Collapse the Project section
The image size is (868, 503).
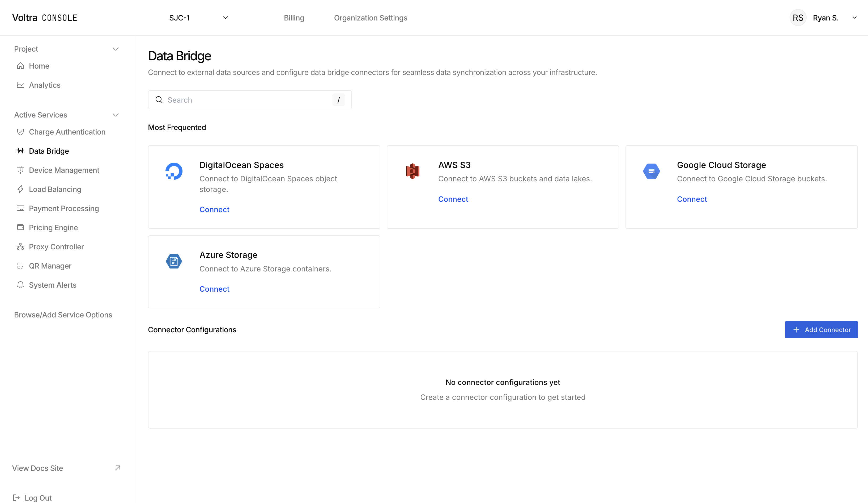[116, 49]
